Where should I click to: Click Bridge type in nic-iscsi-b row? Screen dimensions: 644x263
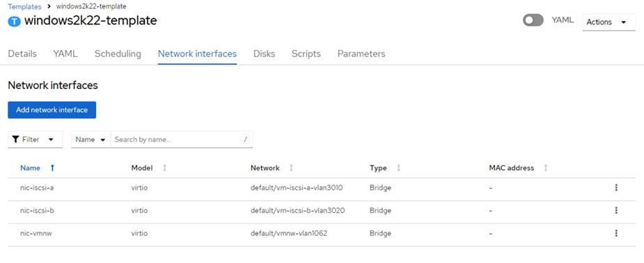coord(380,211)
